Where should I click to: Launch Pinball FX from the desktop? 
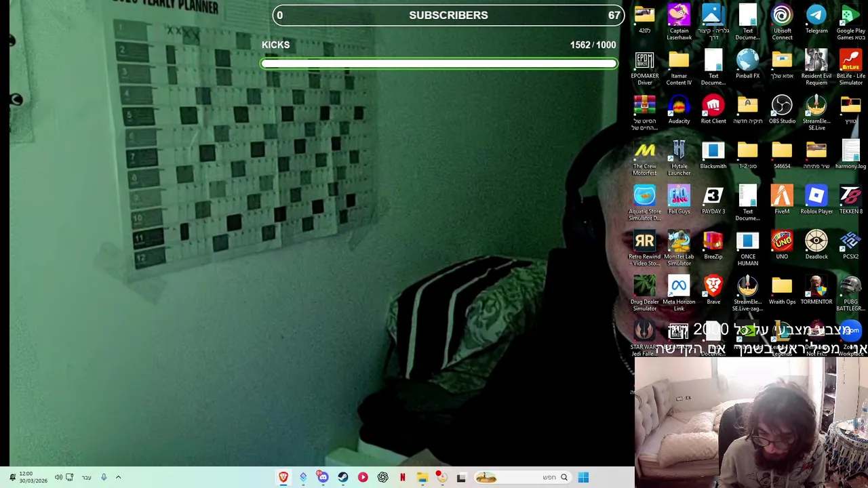point(747,64)
